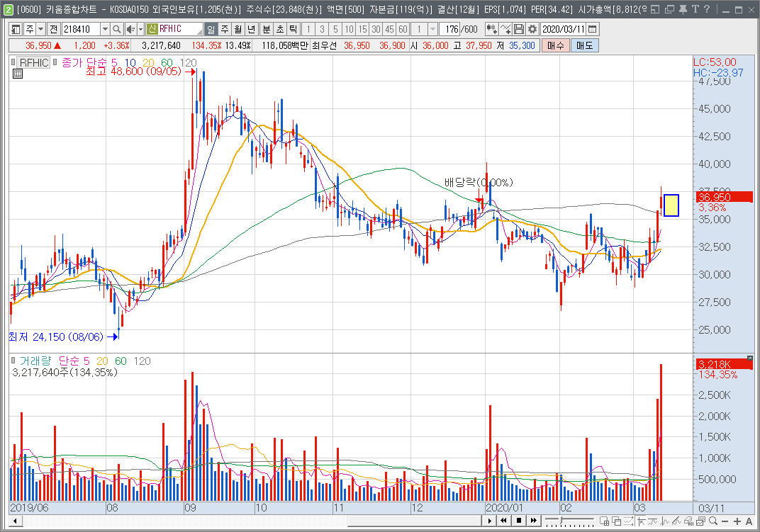Click the overlapping windows icon in bottom toolbar
The image size is (760, 532).
[617, 521]
